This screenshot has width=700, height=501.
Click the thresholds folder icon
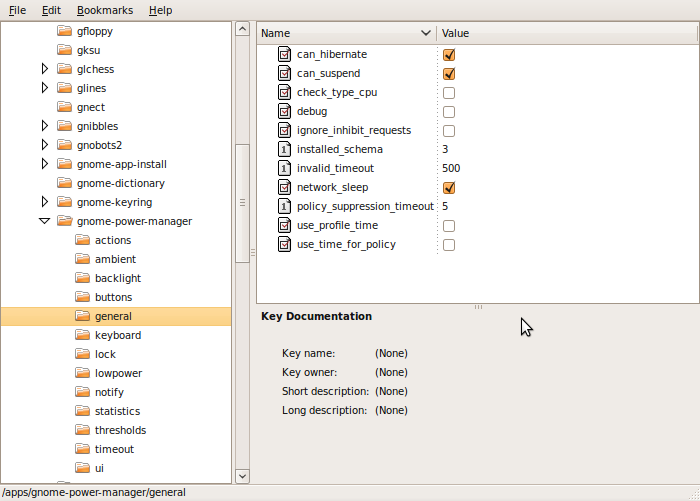pos(83,430)
